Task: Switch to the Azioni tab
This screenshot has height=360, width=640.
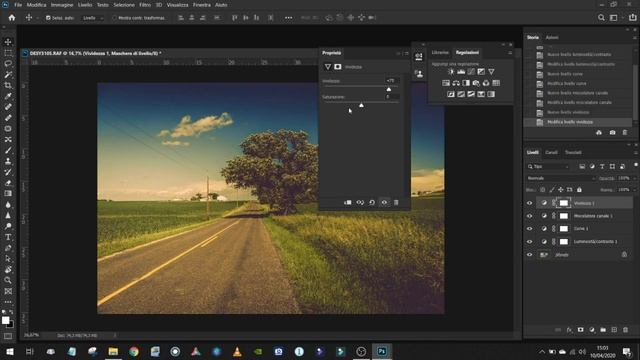Action: pos(552,38)
